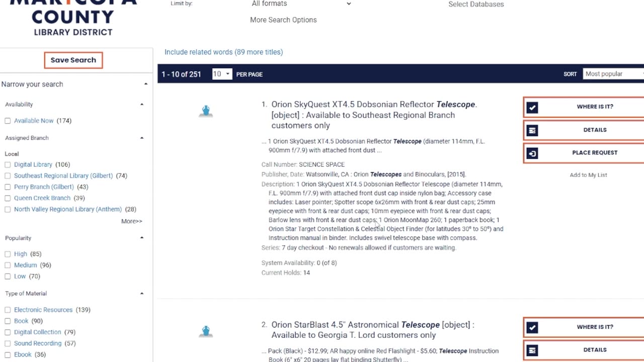Tick the Southeast Regional Library (Gilbert) checkbox
Image resolution: width=644 pixels, height=362 pixels.
coord(8,175)
